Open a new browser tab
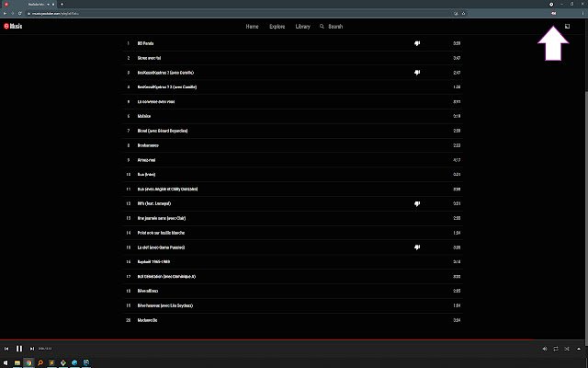Image resolution: width=588 pixels, height=368 pixels. coord(62,4)
